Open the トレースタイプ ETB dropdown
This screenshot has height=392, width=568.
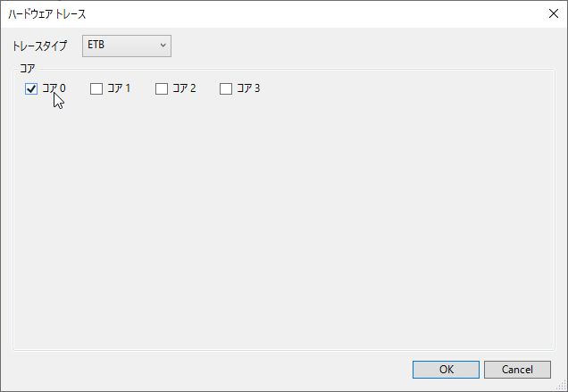(x=126, y=45)
